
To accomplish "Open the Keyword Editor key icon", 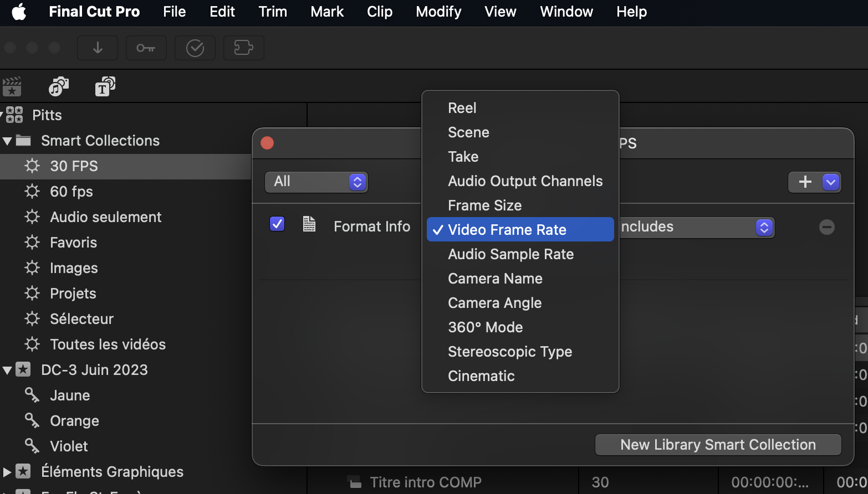I will pyautogui.click(x=146, y=48).
